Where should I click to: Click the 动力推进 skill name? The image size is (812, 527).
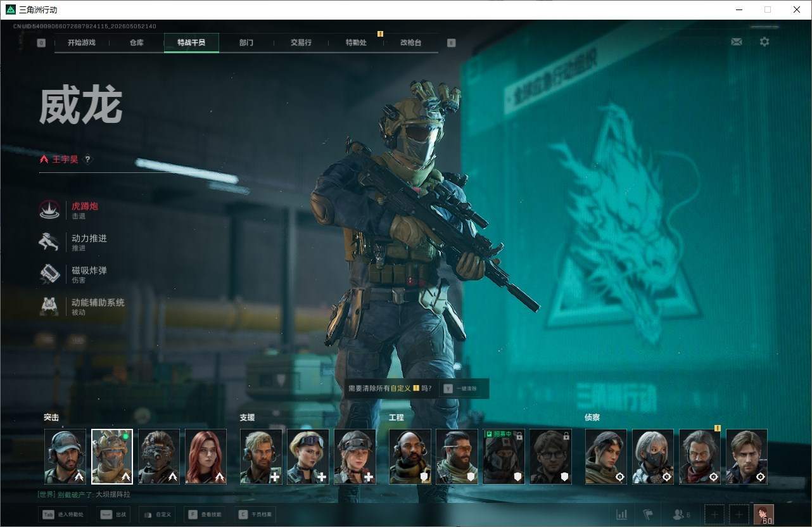coord(89,238)
